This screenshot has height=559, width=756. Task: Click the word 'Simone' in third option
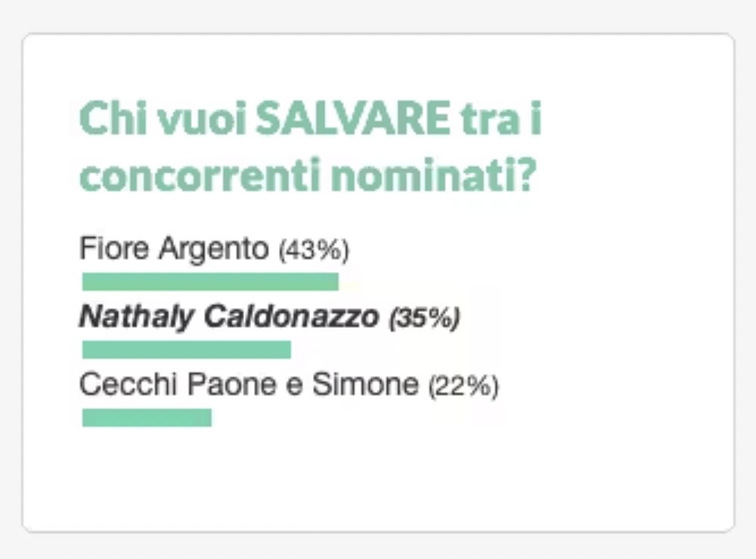365,385
